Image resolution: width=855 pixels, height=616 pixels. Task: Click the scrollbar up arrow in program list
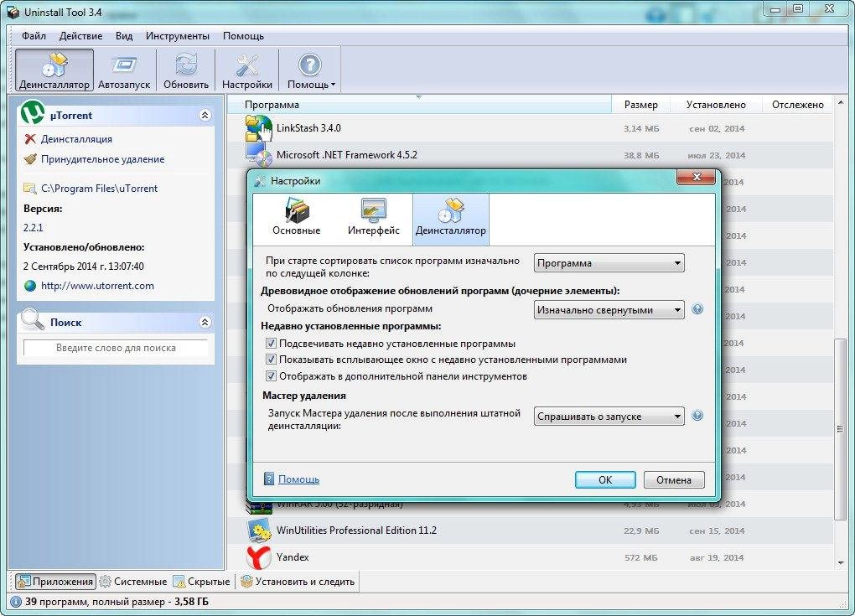[840, 102]
